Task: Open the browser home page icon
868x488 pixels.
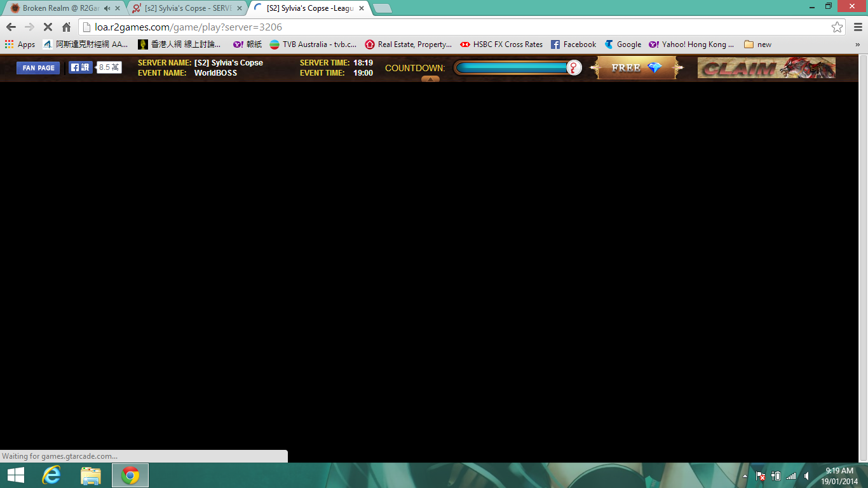Action: pos(66,27)
